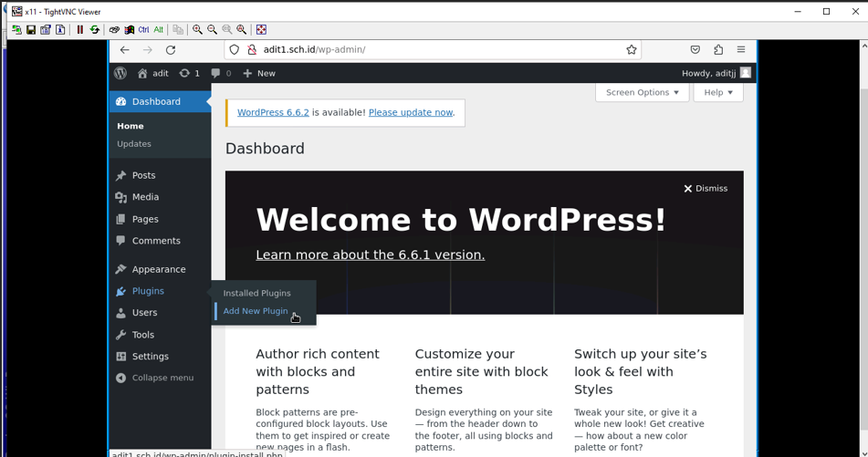The image size is (868, 457).
Task: Zoom in with the plus magnifier icon
Action: (x=197, y=30)
